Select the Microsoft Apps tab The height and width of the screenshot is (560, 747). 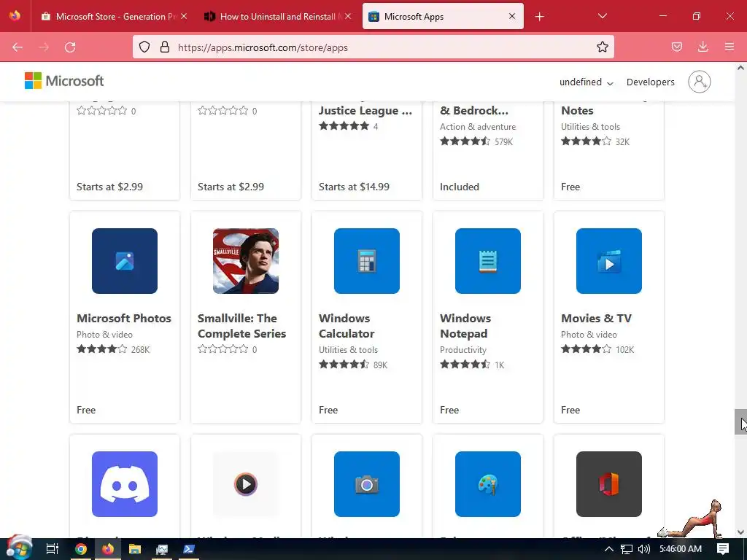[x=443, y=17]
